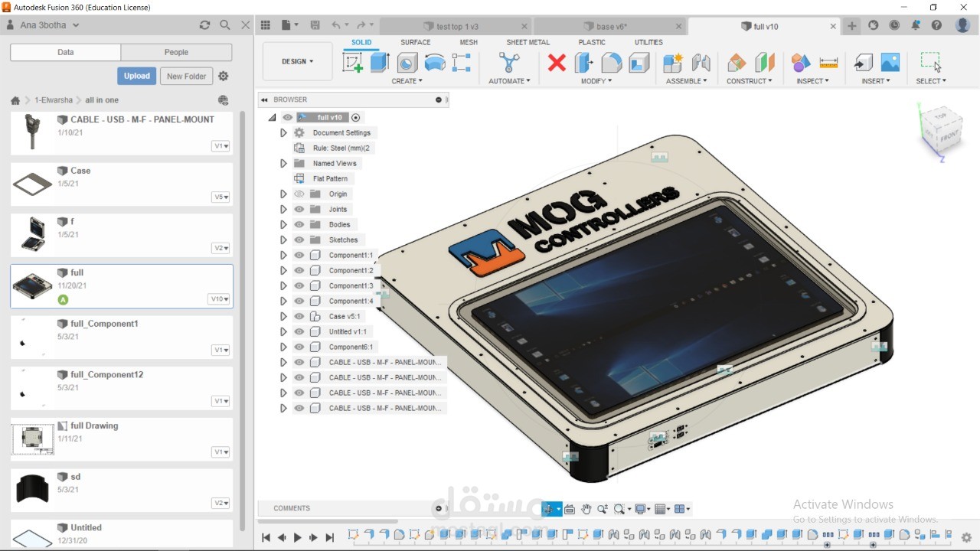Click the Select window-selection icon
This screenshot has height=551, width=980.
click(931, 62)
